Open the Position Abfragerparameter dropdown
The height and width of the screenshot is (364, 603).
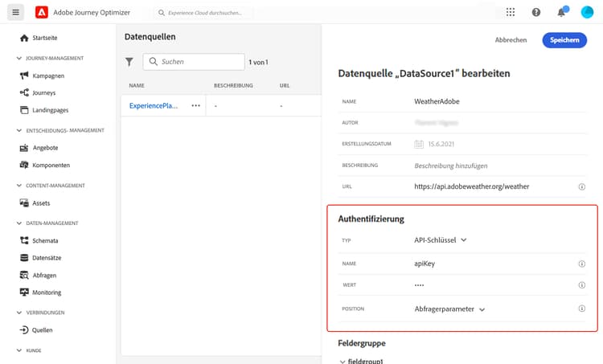449,309
